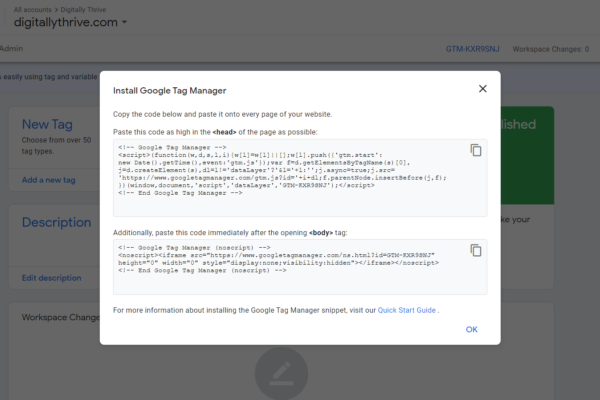This screenshot has height=400, width=600.
Task: Open the Admin tab
Action: point(11,49)
